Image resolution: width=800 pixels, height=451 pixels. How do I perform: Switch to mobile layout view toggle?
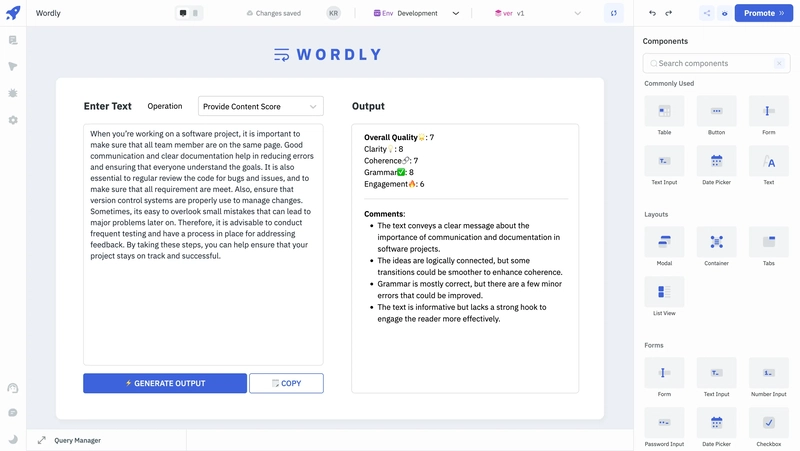click(195, 13)
